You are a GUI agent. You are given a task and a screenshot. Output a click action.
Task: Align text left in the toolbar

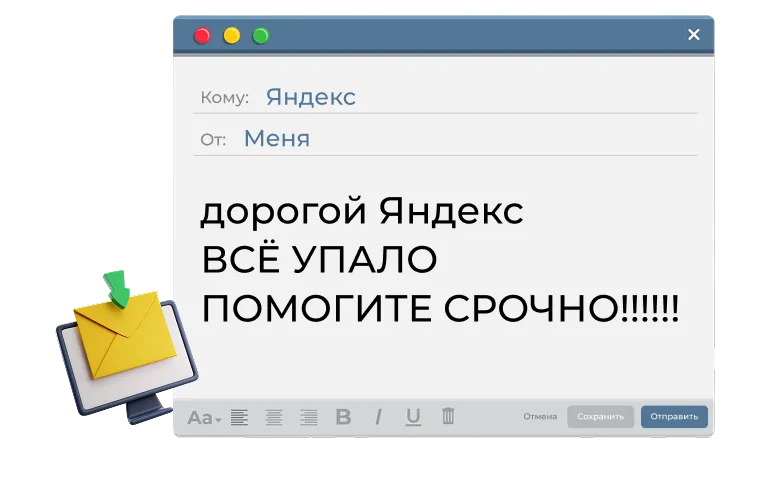click(239, 417)
